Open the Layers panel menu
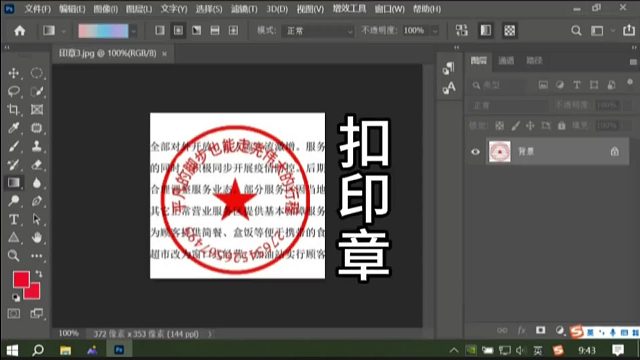640x360 pixels. coord(633,62)
